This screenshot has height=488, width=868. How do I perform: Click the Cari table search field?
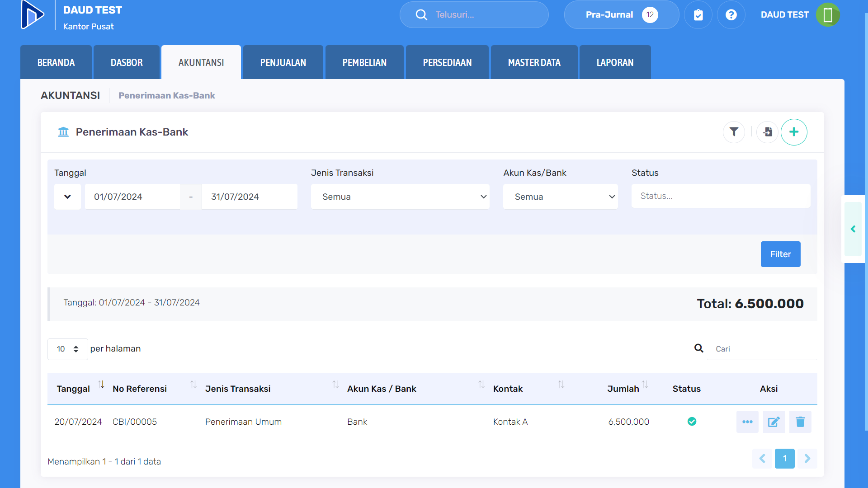[762, 349]
